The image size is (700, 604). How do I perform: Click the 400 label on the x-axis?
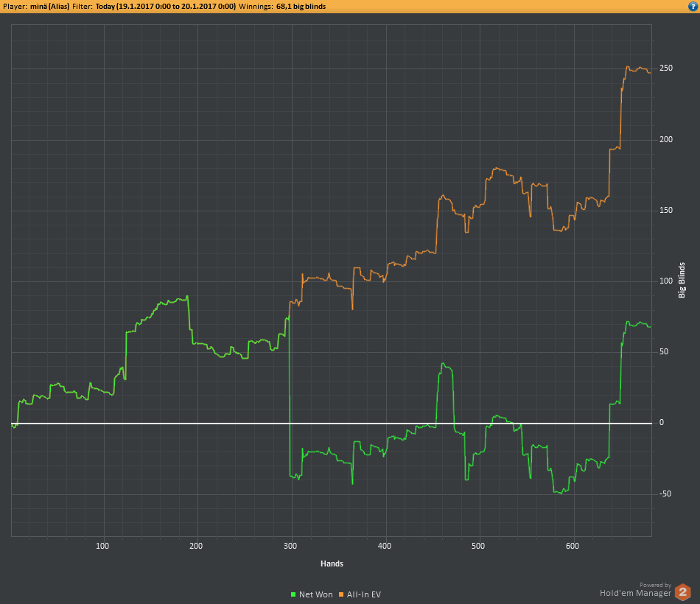(x=385, y=546)
